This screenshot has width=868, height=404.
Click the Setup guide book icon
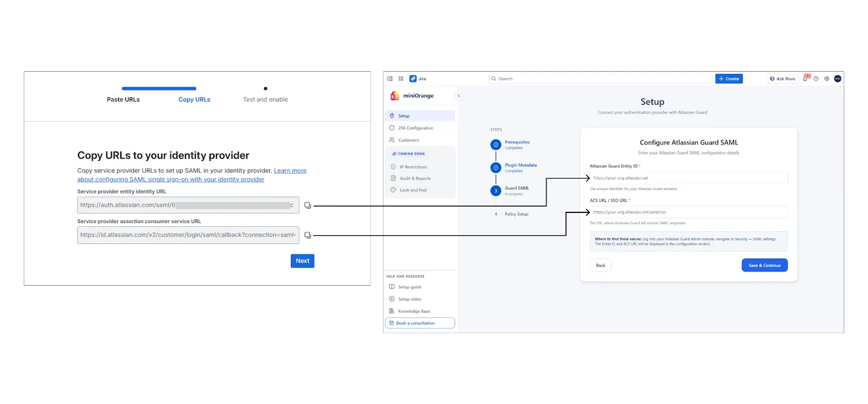click(392, 287)
